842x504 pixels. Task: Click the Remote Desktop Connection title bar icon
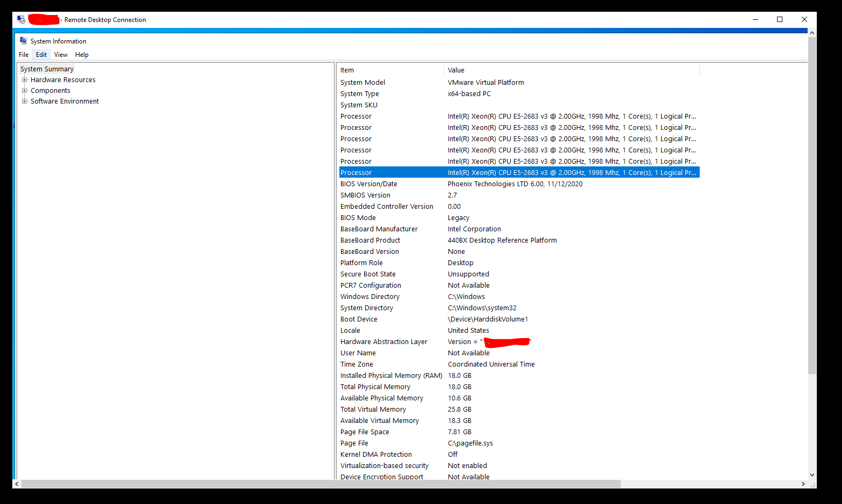point(21,20)
